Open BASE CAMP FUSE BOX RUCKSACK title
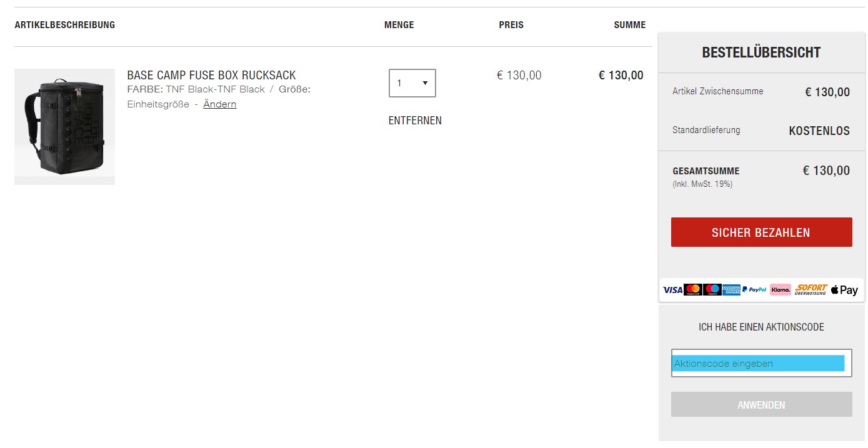 pyautogui.click(x=211, y=76)
